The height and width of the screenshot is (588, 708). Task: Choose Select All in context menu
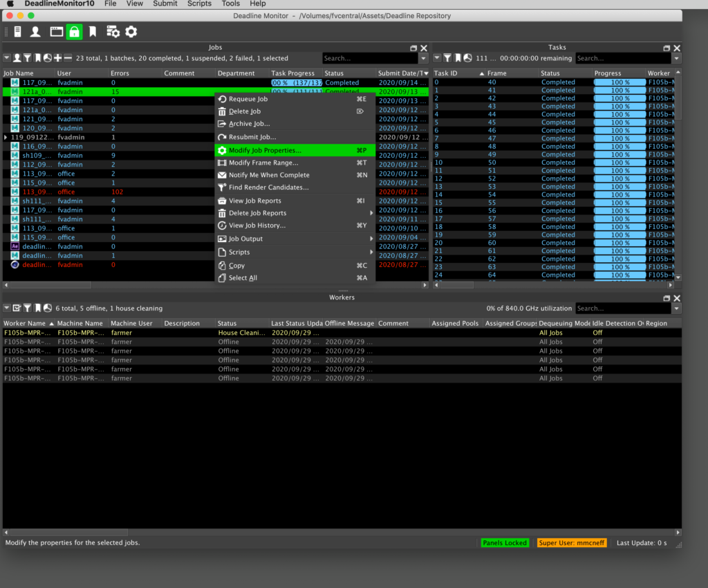pos(295,277)
